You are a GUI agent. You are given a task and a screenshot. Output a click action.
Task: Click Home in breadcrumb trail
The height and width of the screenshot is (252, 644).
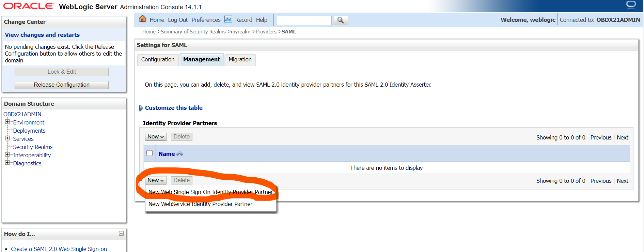tap(149, 32)
